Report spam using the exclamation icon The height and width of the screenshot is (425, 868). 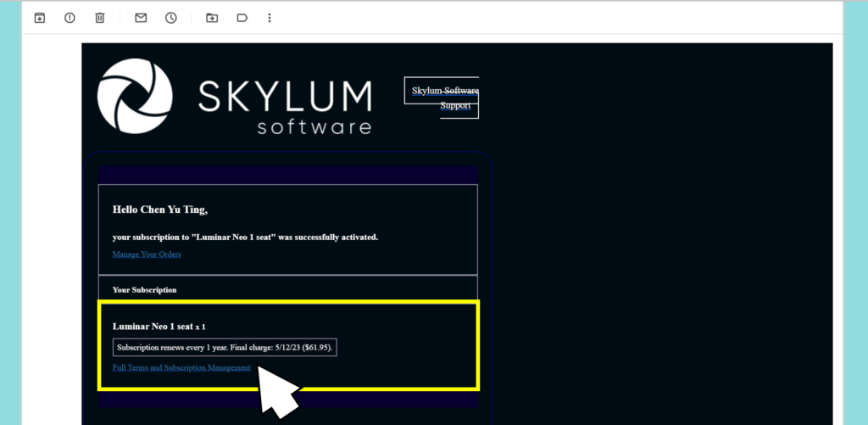(x=70, y=19)
